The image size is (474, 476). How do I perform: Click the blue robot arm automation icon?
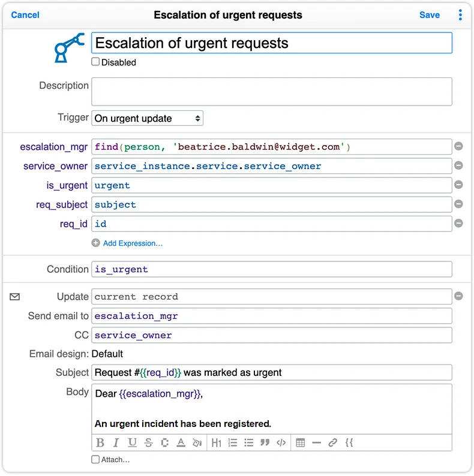[69, 48]
